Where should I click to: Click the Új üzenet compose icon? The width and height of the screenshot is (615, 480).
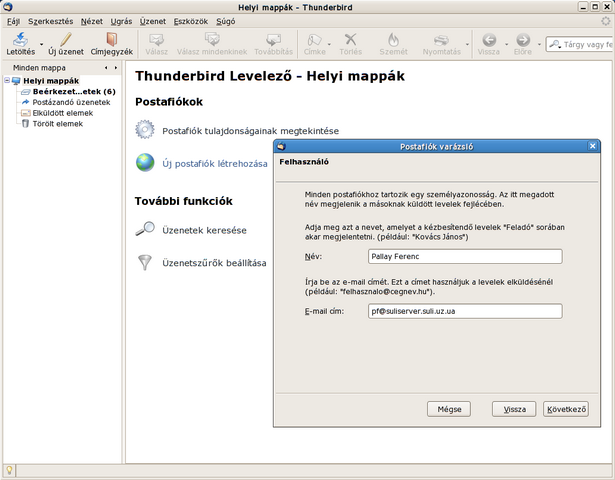tap(65, 39)
